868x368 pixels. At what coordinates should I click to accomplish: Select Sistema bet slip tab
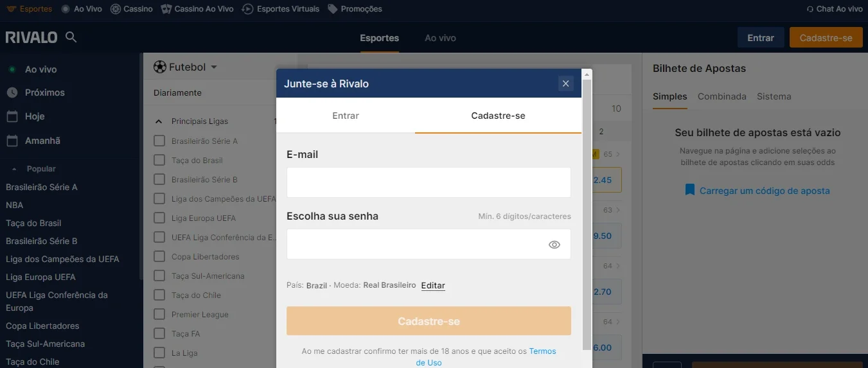tap(774, 96)
